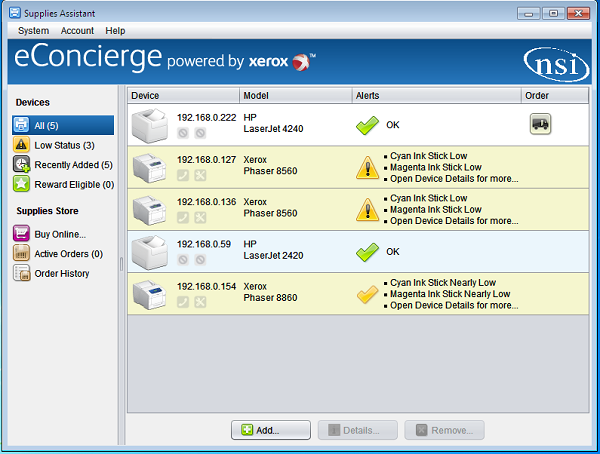The width and height of the screenshot is (600, 454).
Task: Click the phone support icon under 192.168.0.154
Action: pos(183,302)
